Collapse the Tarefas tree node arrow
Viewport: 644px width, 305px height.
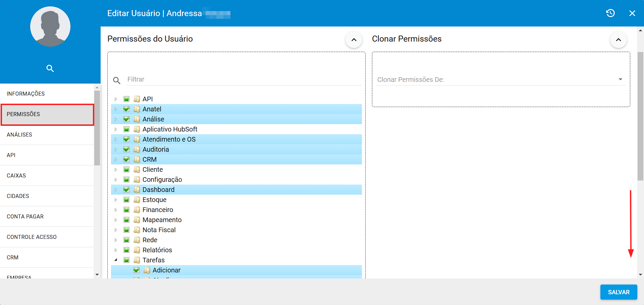[x=116, y=260]
